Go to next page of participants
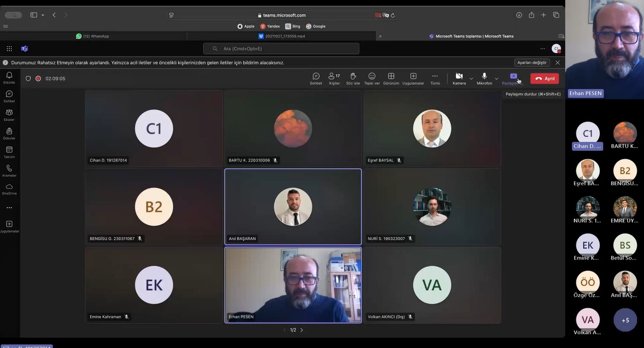Viewport: 644px width, 348px height. pyautogui.click(x=301, y=330)
